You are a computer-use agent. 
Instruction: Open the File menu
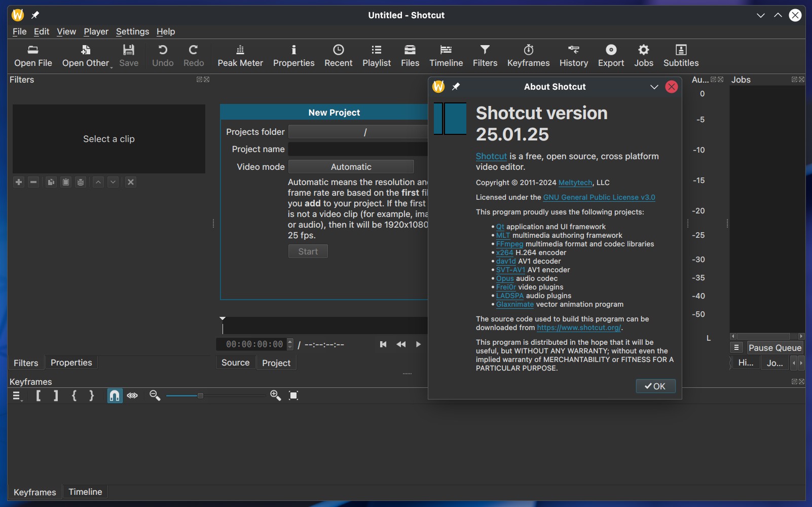pos(19,31)
